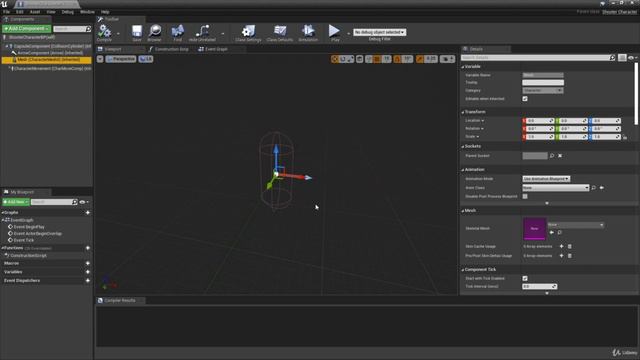Open the Animation Mode dropdown
The height and width of the screenshot is (360, 640).
pyautogui.click(x=546, y=179)
